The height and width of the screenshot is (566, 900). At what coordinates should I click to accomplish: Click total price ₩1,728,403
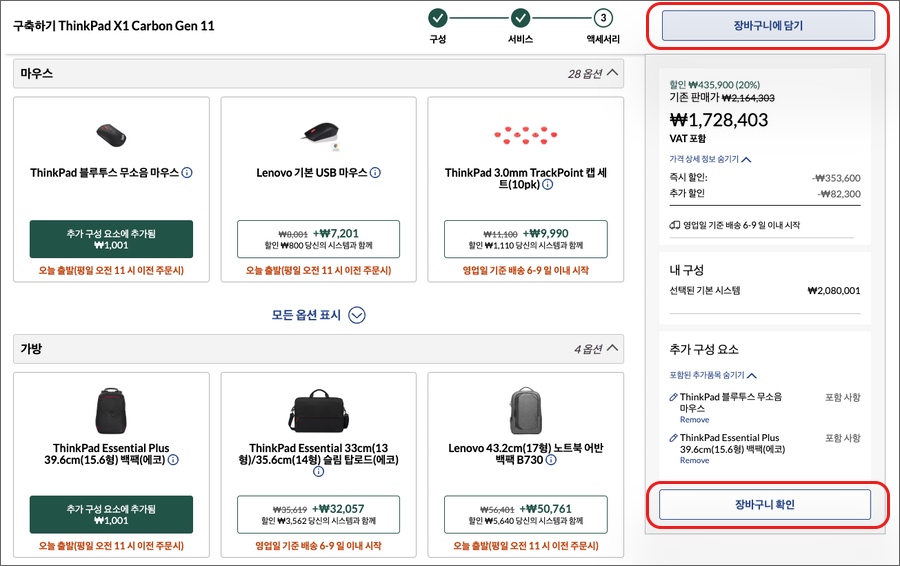coord(719,120)
